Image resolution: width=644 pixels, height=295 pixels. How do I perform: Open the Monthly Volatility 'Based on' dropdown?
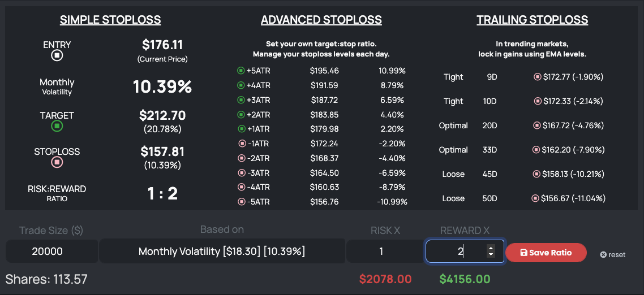tap(222, 251)
